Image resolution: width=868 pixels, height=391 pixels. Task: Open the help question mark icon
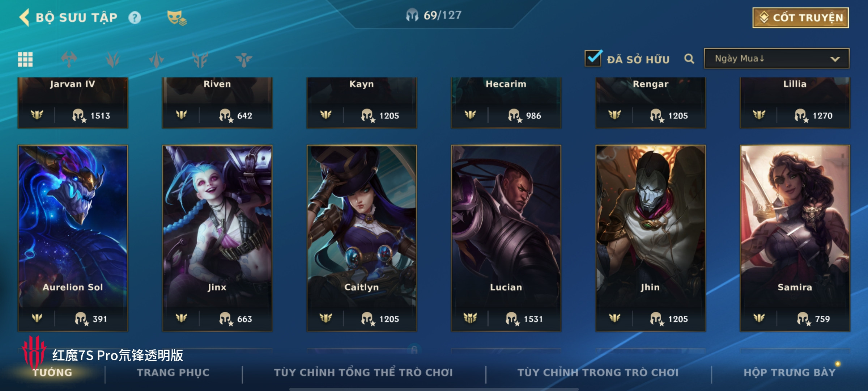coord(135,18)
